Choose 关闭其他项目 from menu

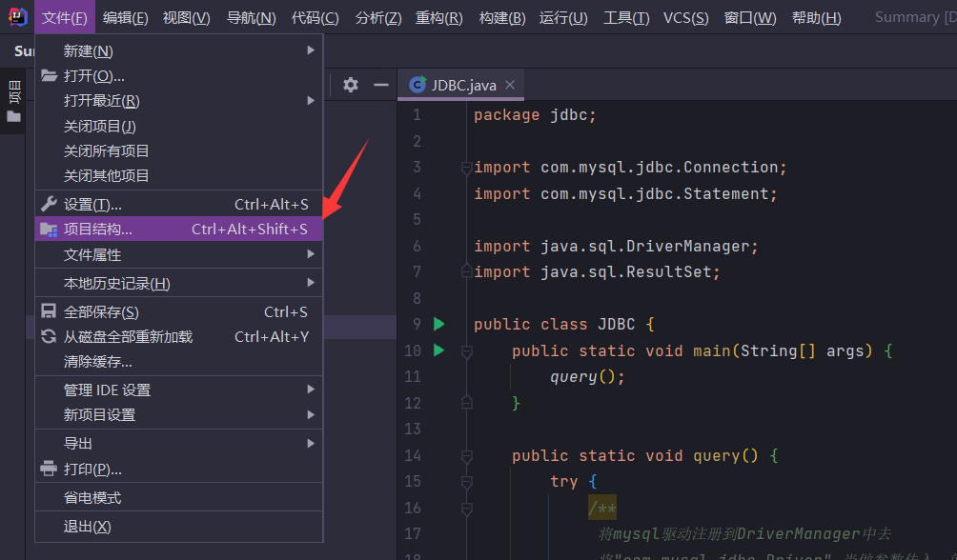(x=179, y=175)
